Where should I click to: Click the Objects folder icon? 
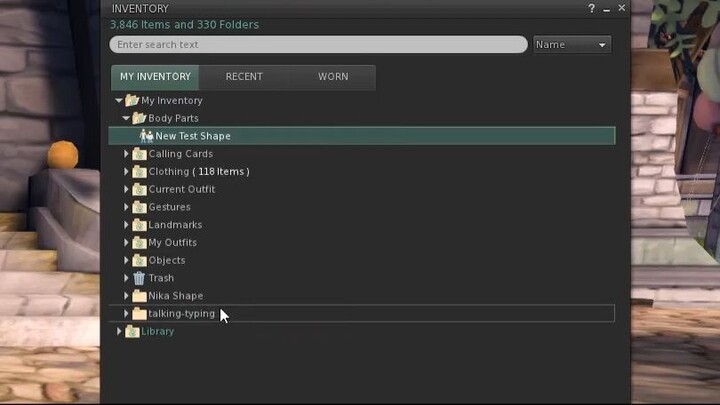[139, 260]
